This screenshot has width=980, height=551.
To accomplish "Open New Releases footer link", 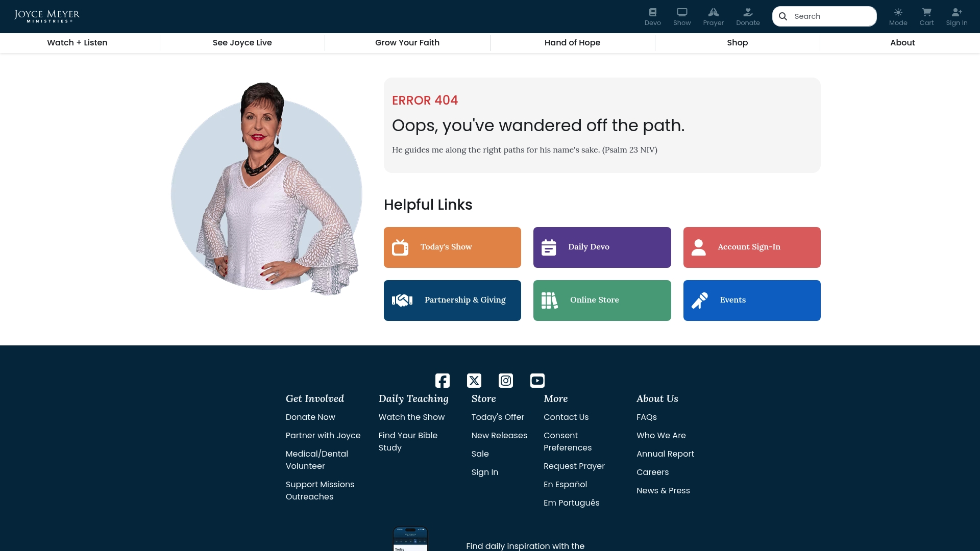I will tap(499, 436).
